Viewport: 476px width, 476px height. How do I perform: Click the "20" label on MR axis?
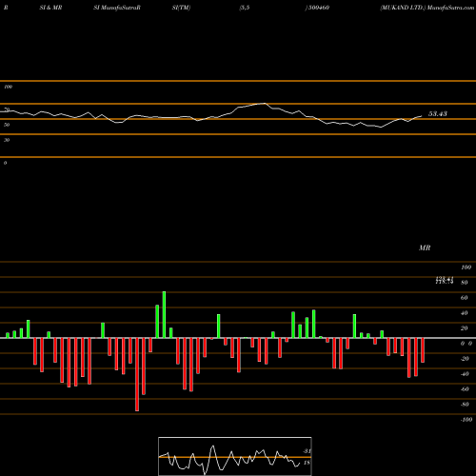coord(465,328)
